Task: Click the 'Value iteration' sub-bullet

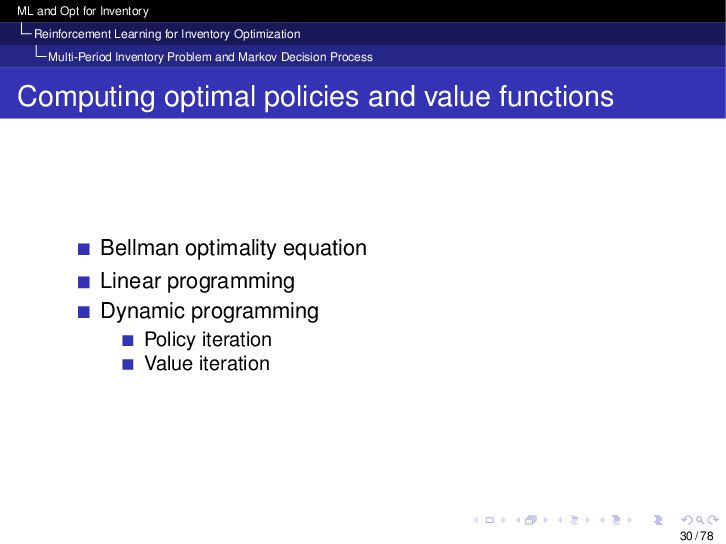Action: (206, 364)
